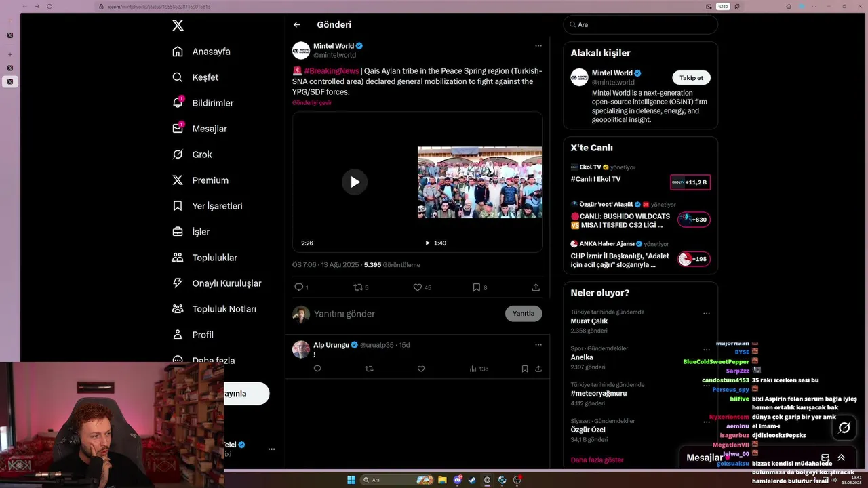Join the Bushido Wildcats live badge +630
The width and height of the screenshot is (868, 488).
point(694,220)
